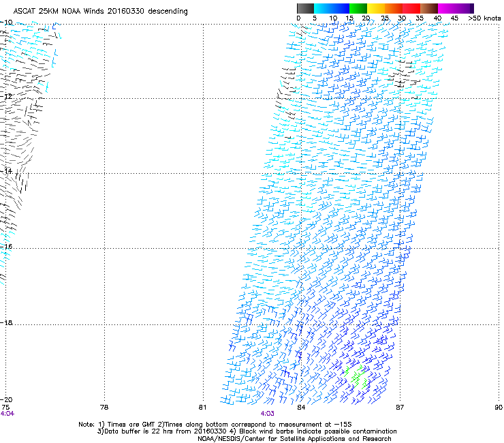Click the longitude label '78'
Image resolution: width=504 pixels, height=443 pixels.
tap(104, 408)
